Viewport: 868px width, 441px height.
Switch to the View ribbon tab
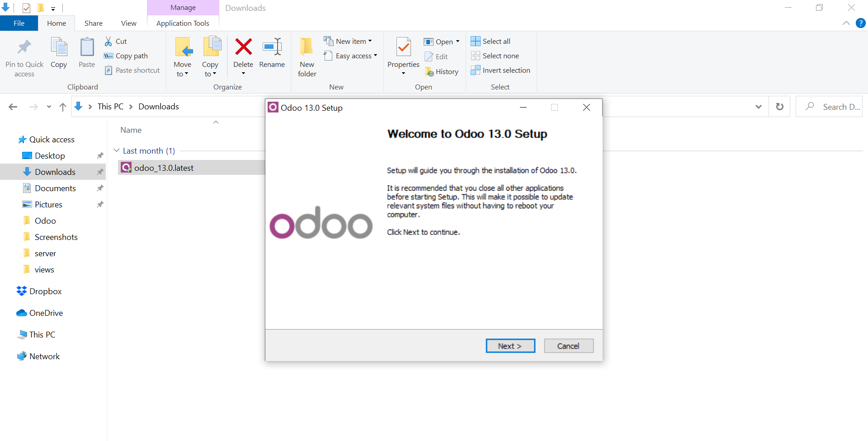(x=128, y=23)
